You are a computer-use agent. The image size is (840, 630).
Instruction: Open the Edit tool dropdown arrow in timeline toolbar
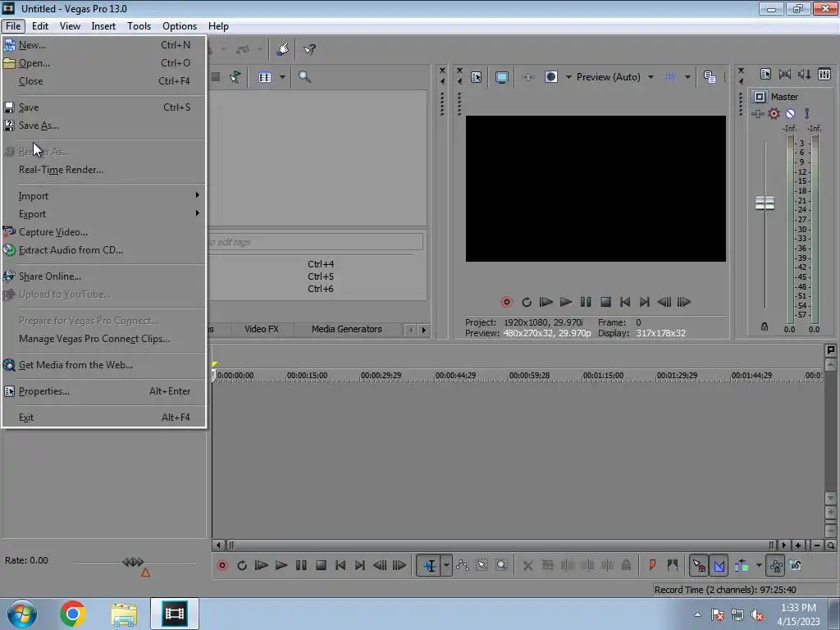[446, 565]
